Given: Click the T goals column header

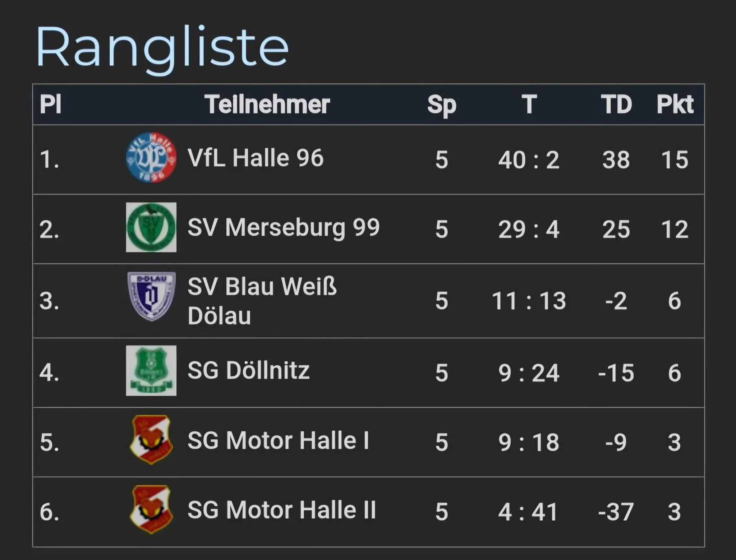Looking at the screenshot, I should [529, 105].
